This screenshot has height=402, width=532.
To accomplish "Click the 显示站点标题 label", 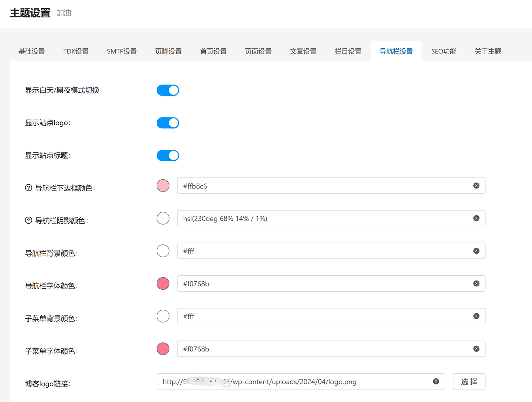I will pyautogui.click(x=48, y=155).
